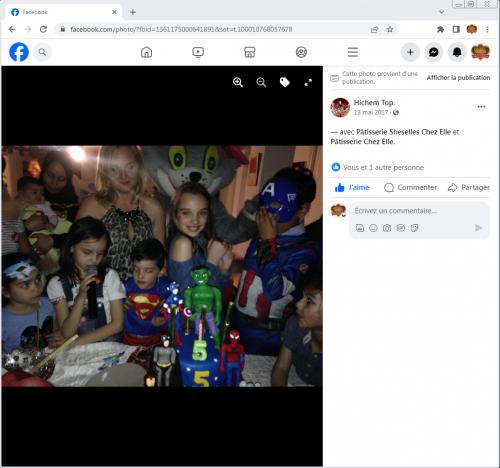
Task: Add a GIF to comment
Action: (400, 228)
